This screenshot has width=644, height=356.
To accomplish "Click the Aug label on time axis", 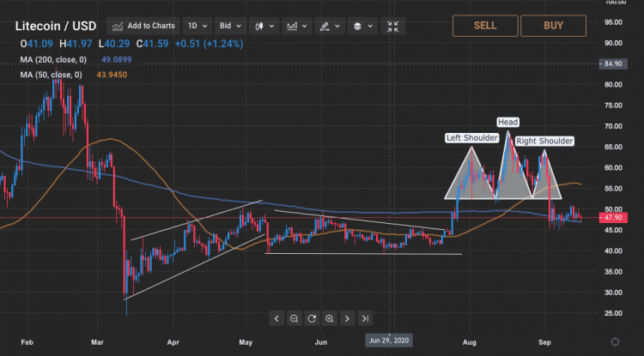I will point(470,342).
